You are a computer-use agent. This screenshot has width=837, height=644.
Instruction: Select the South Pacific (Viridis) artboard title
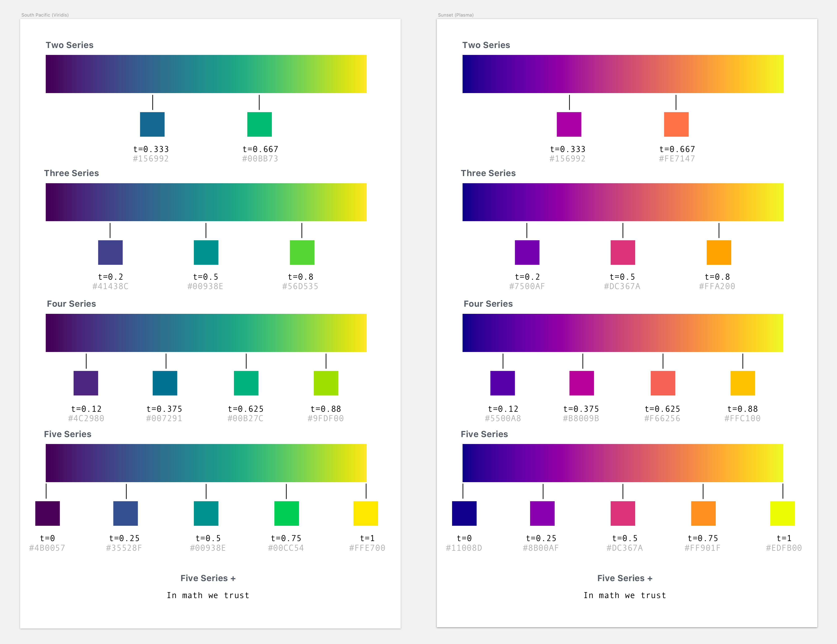(45, 15)
